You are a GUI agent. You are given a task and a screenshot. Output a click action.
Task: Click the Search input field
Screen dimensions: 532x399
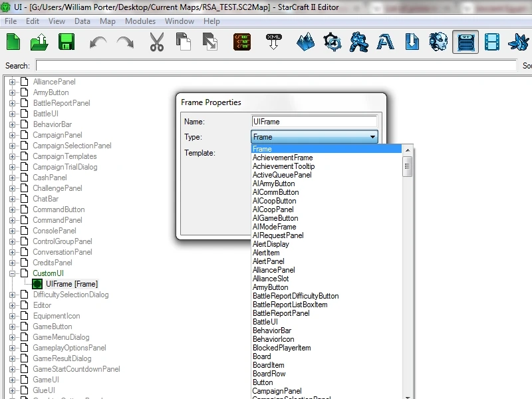[x=276, y=65]
